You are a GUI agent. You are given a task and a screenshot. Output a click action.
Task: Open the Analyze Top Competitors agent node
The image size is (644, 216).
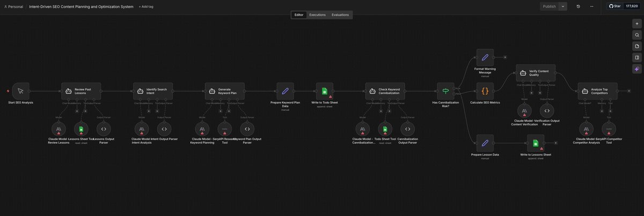(597, 91)
